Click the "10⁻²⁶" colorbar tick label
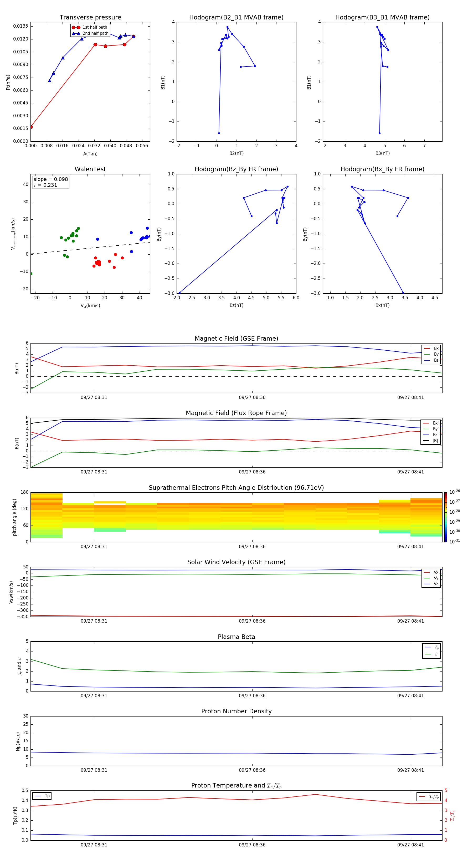This screenshot has height=868, width=473. 455,492
